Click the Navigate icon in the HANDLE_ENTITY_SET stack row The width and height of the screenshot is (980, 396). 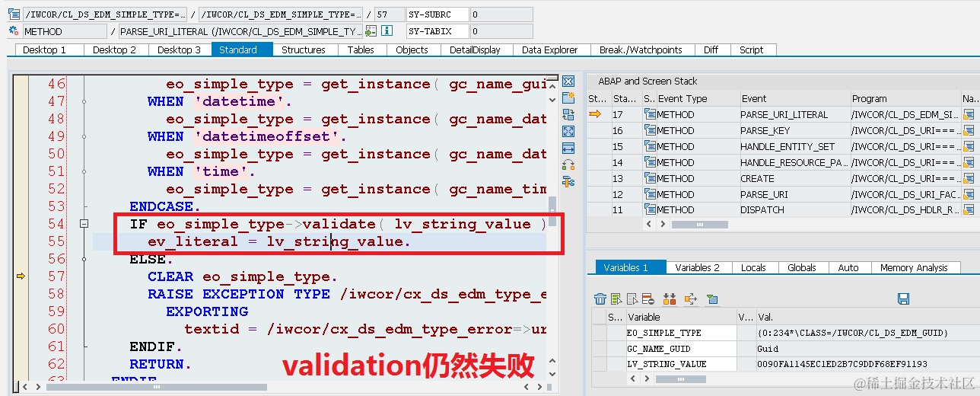pos(969,146)
